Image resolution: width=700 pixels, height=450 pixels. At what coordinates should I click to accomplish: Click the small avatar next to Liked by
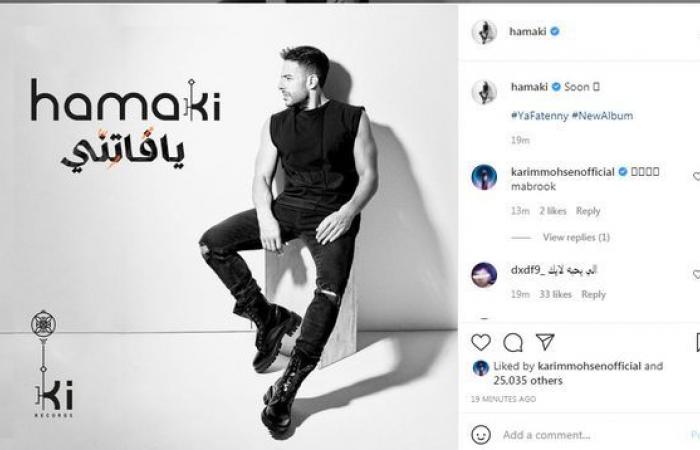pyautogui.click(x=480, y=368)
